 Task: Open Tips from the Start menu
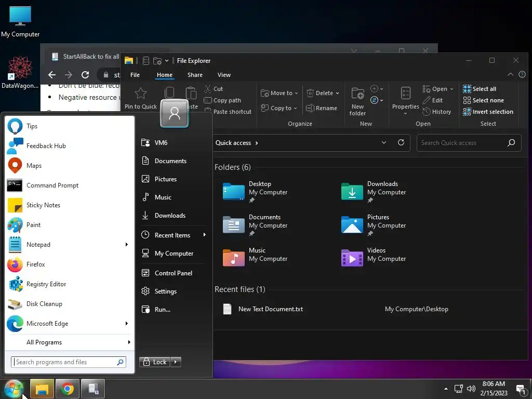(x=70, y=126)
